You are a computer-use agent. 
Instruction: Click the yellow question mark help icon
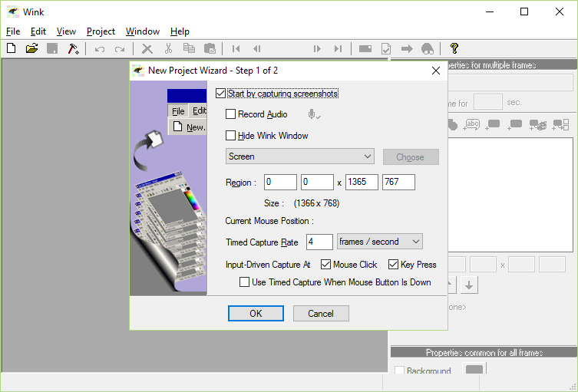coord(454,48)
